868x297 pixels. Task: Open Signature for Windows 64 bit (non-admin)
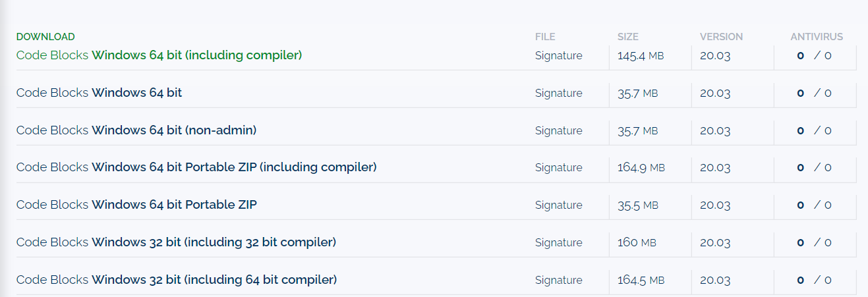(x=558, y=130)
